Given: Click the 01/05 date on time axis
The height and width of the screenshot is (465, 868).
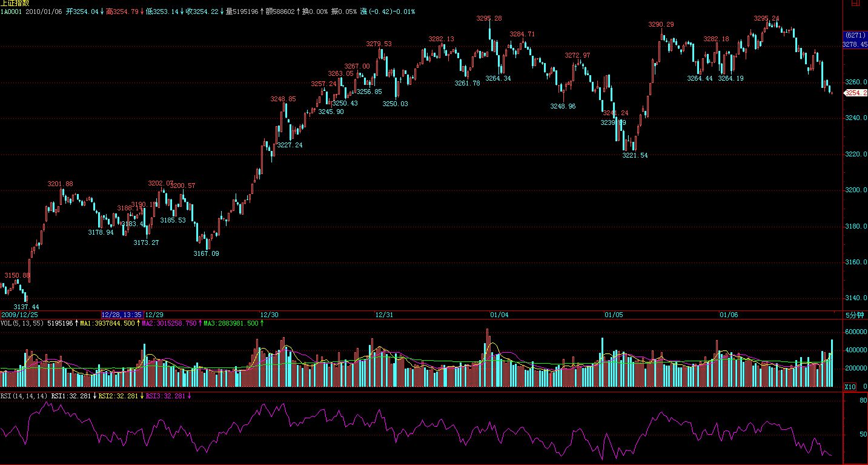Looking at the screenshot, I should [x=614, y=315].
